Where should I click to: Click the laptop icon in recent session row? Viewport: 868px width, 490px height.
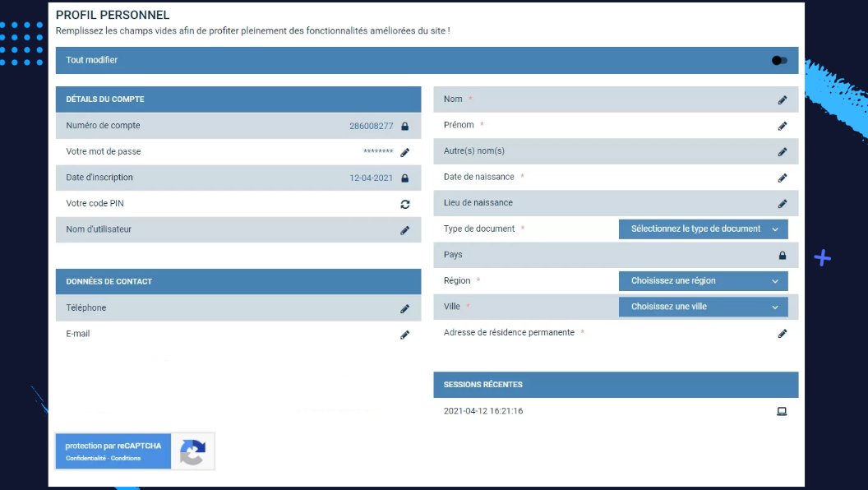click(782, 411)
